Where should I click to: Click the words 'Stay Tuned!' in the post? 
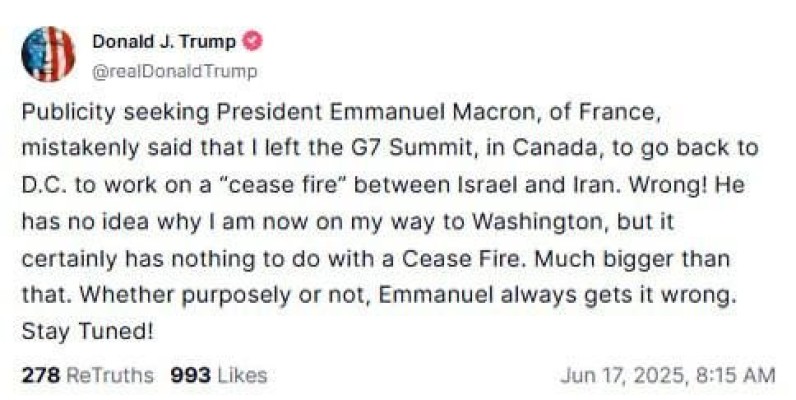pyautogui.click(x=87, y=332)
